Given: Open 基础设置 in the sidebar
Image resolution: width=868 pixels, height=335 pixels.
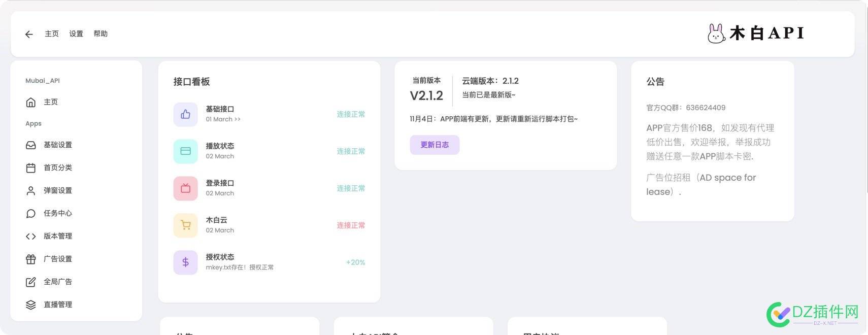Looking at the screenshot, I should [58, 145].
